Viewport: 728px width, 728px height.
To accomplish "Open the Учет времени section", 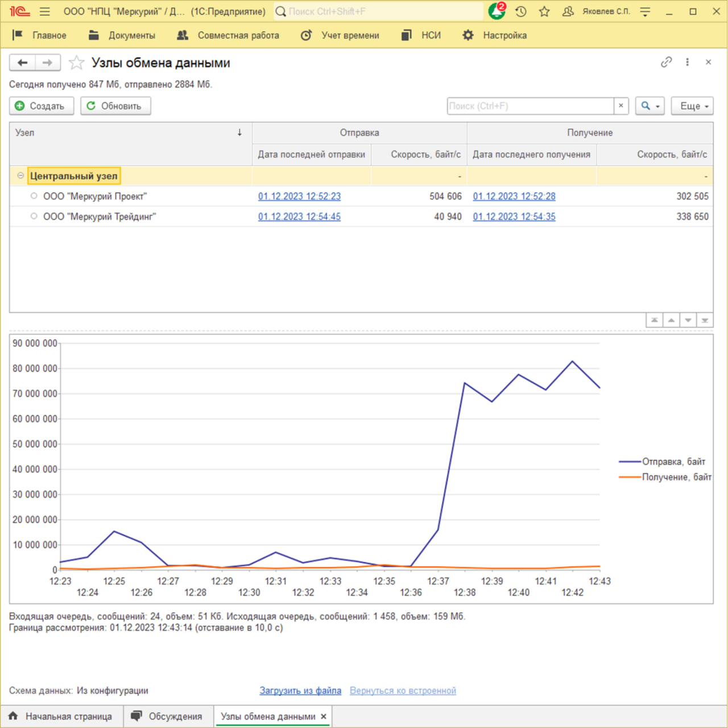I will coord(340,35).
